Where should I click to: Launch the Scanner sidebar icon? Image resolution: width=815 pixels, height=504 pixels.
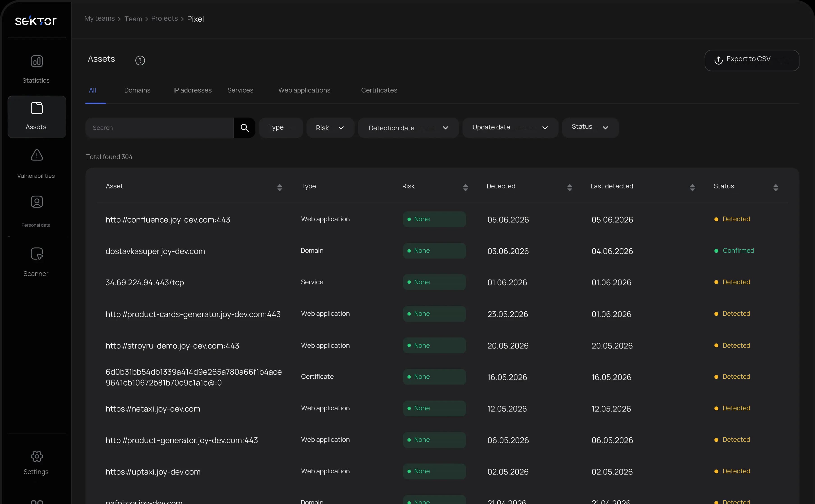(x=37, y=254)
